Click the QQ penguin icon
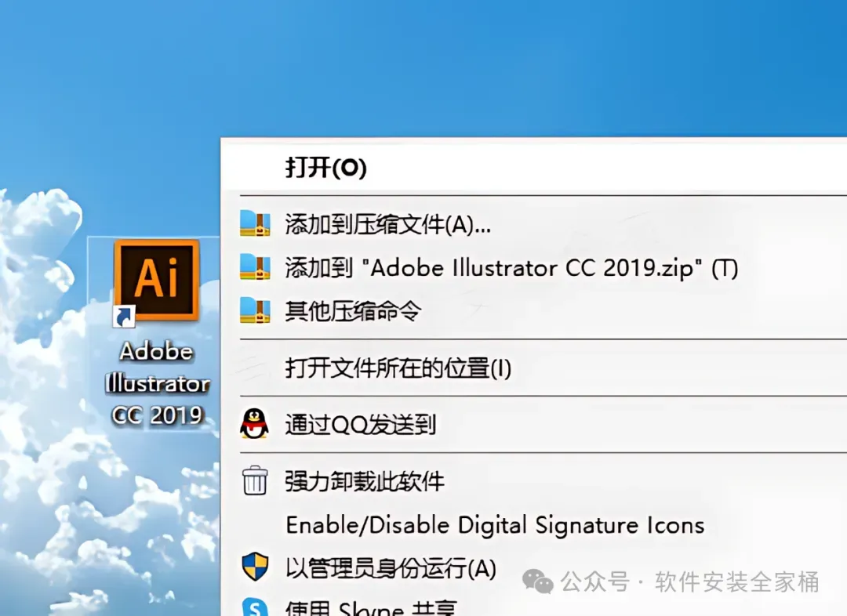Screen dimensions: 847x616 coord(254,423)
